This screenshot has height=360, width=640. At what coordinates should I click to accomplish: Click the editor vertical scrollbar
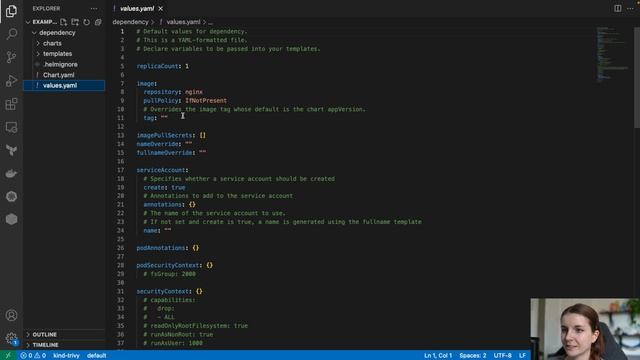coord(637,78)
